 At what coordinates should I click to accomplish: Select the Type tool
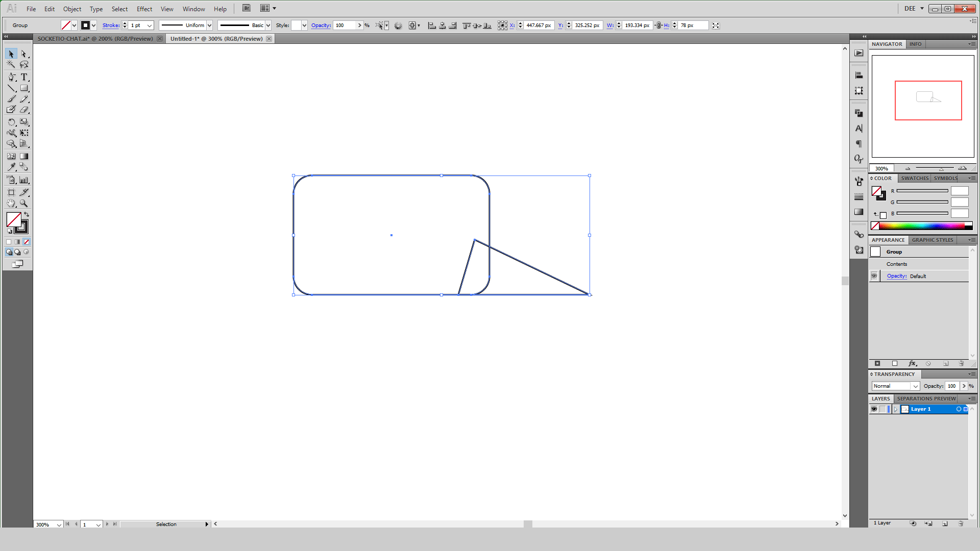tap(23, 77)
